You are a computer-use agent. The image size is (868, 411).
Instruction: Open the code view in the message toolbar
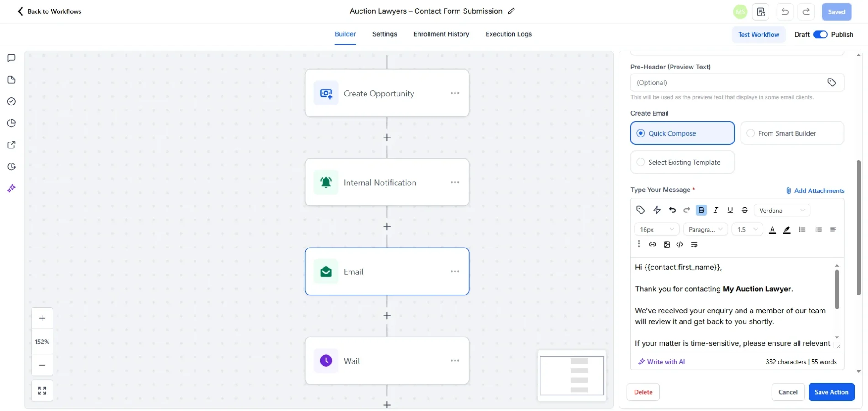point(680,244)
